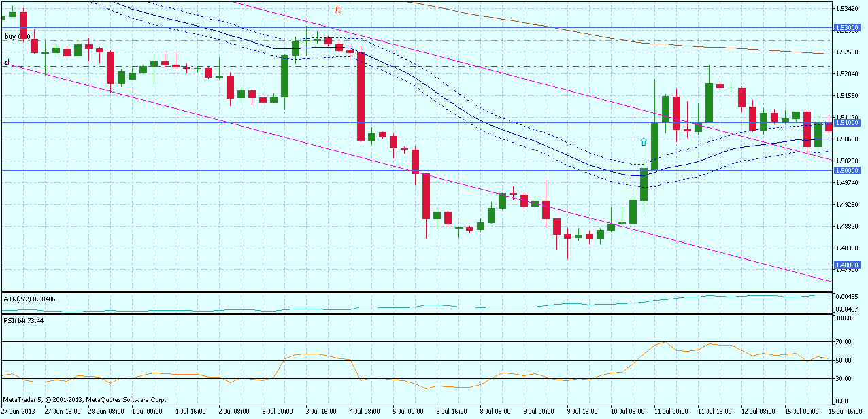Click the "5 Jul 00:00" time label
Image resolution: width=868 pixels, height=419 pixels.
(410, 412)
